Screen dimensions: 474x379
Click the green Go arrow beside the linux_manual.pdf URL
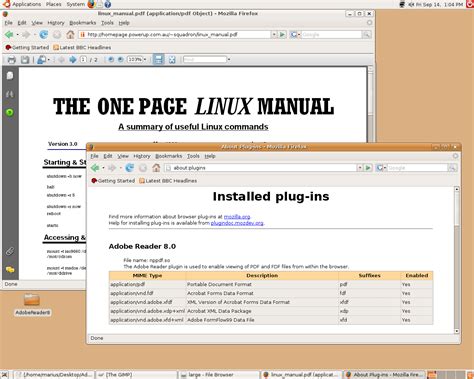(x=282, y=34)
